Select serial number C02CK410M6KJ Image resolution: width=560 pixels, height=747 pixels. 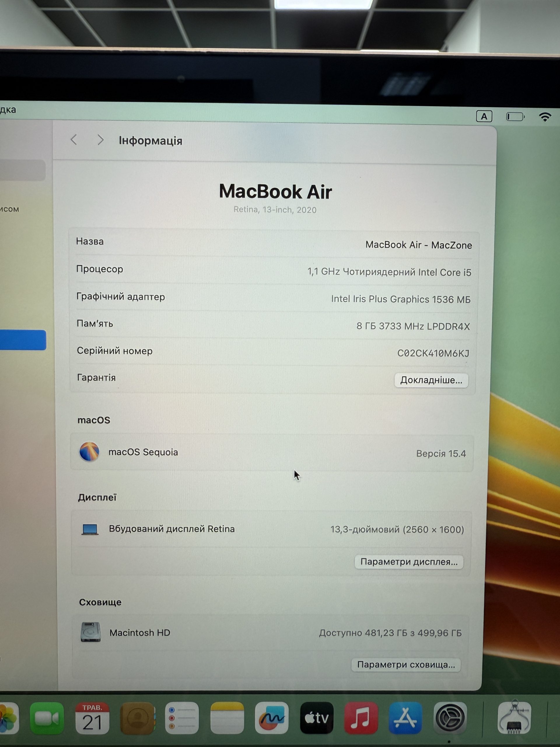pyautogui.click(x=433, y=353)
